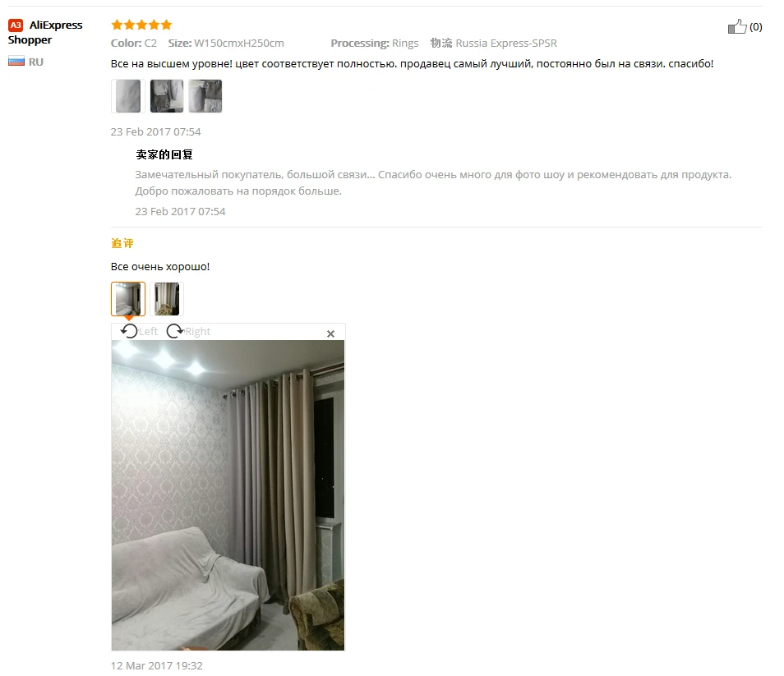Open second review photo thumbnail
The image size is (784, 676).
point(167,96)
